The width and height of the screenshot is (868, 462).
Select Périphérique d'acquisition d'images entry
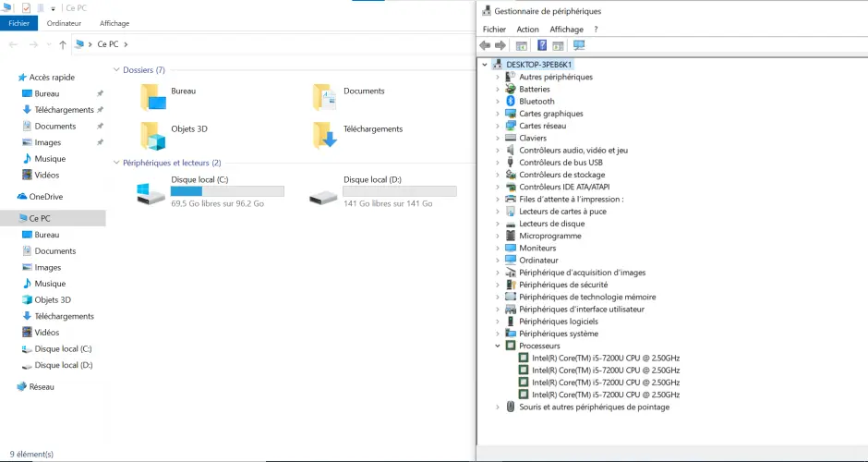583,273
